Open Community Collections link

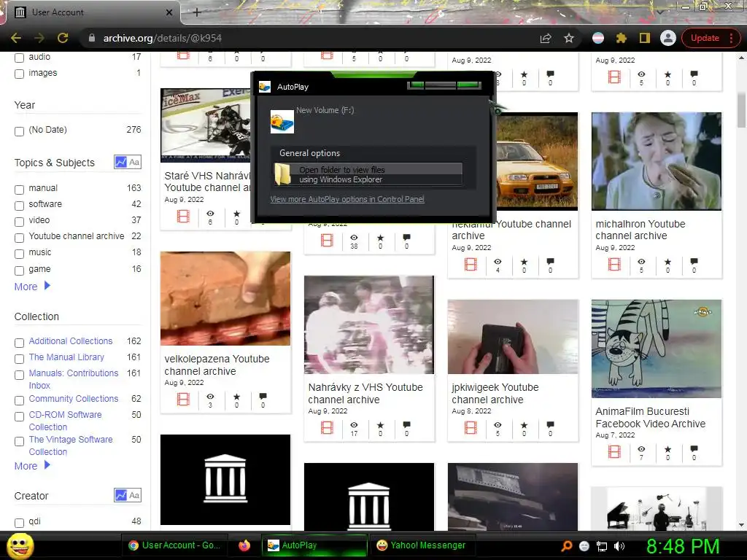tap(74, 399)
